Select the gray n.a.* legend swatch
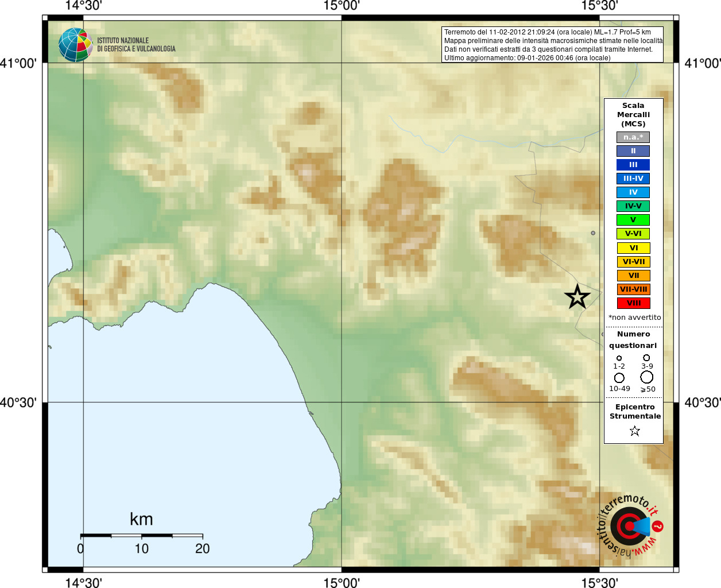The height and width of the screenshot is (588, 721). click(x=633, y=137)
